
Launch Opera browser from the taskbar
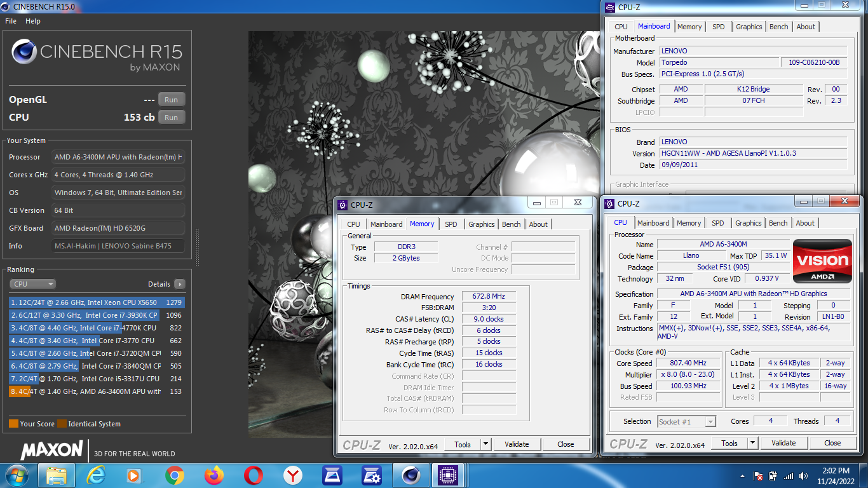click(x=254, y=475)
